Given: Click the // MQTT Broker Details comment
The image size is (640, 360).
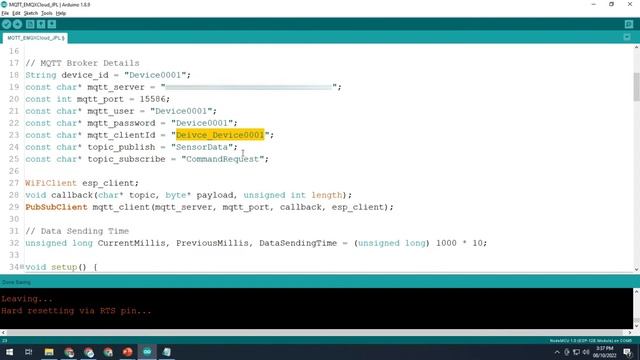Looking at the screenshot, I should click(x=82, y=63).
